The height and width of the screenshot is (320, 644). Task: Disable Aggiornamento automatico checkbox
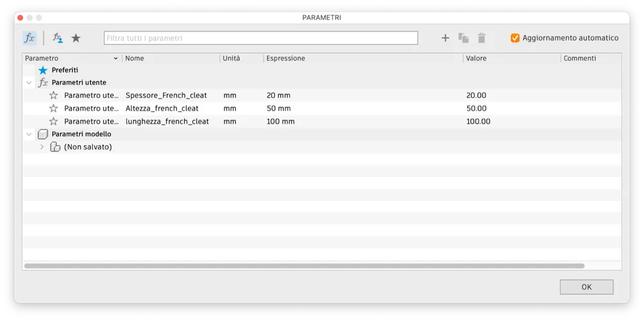point(515,38)
